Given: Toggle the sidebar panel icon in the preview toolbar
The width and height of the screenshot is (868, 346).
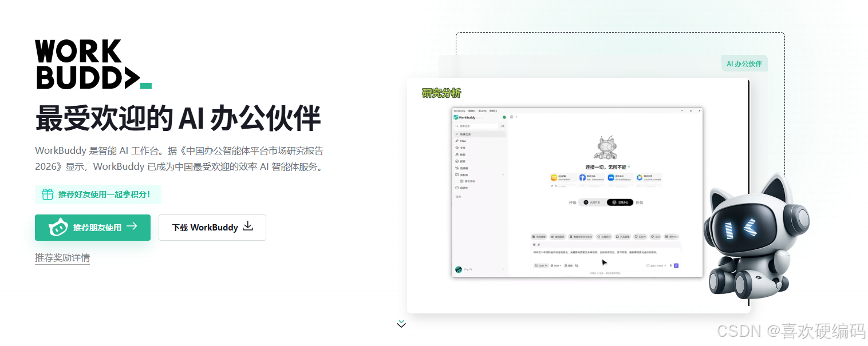Looking at the screenshot, I should point(512,117).
